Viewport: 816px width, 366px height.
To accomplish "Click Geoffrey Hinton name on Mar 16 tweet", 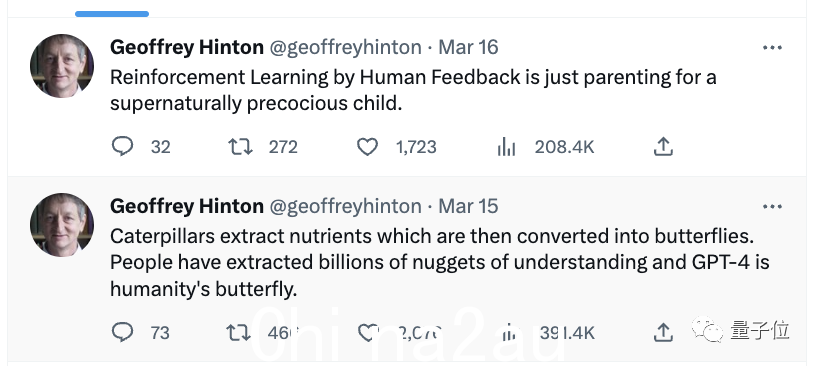I will pyautogui.click(x=187, y=47).
